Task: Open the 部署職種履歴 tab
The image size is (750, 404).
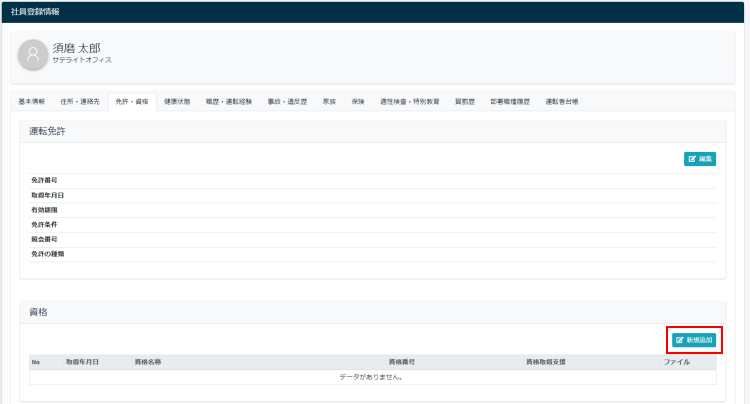Action: 510,102
